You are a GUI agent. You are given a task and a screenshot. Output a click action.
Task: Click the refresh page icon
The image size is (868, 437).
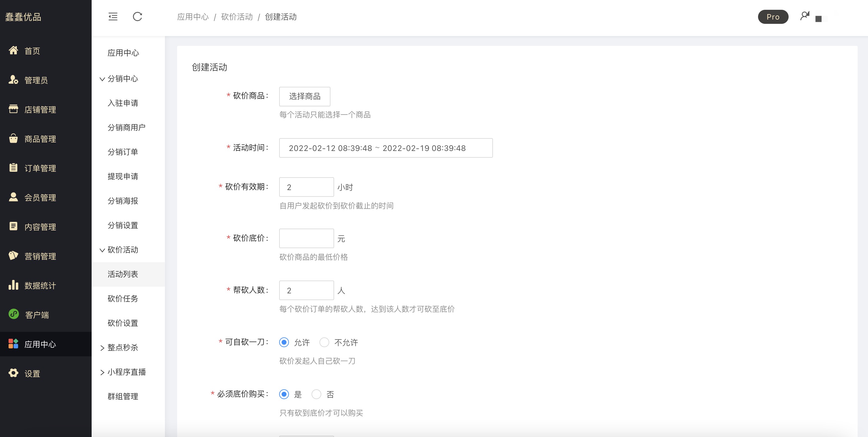(x=137, y=17)
